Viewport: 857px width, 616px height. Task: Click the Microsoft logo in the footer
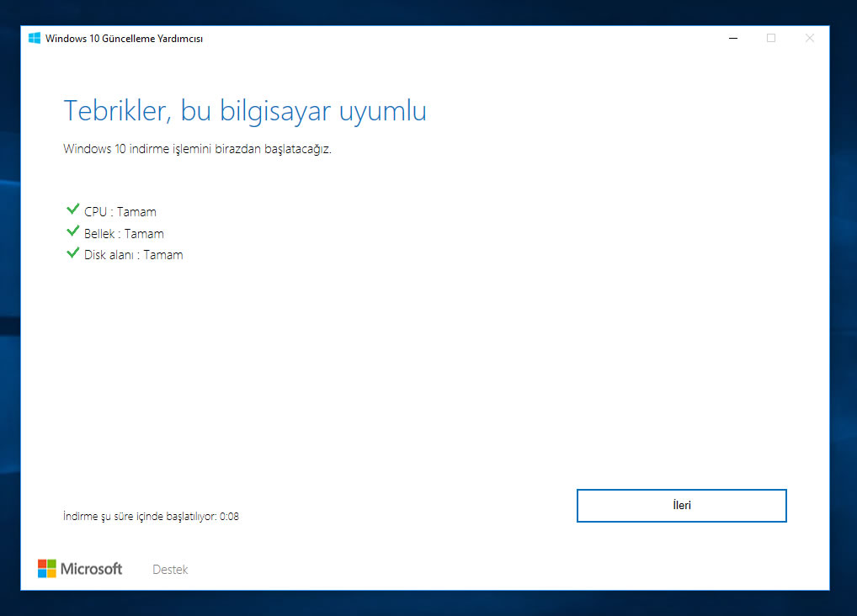tap(80, 568)
